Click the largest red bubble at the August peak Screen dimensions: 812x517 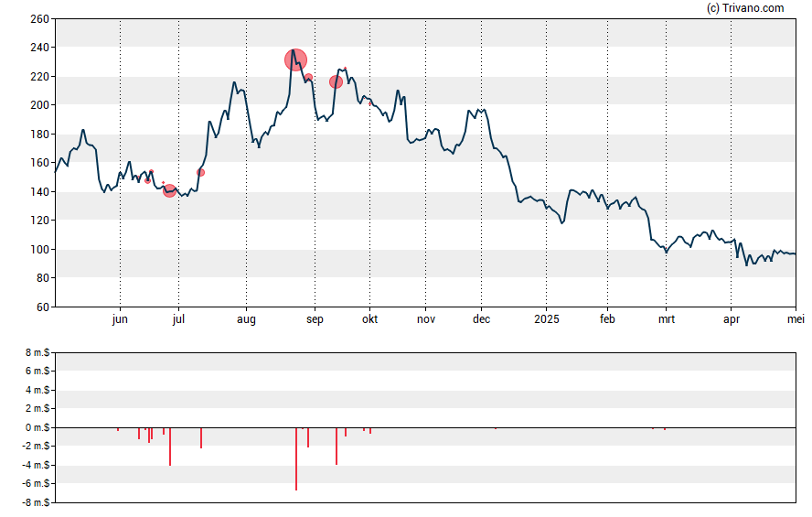295,60
